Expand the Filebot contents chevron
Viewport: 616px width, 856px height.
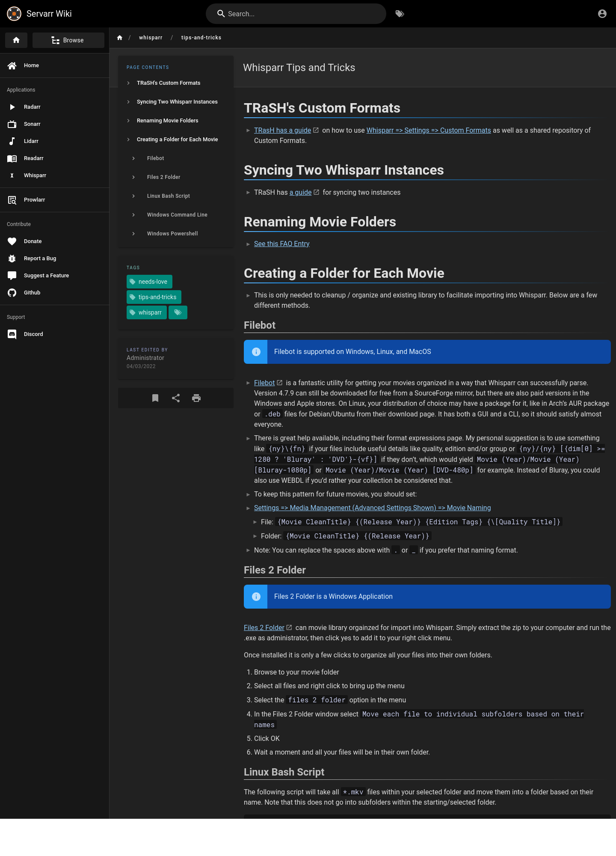[133, 158]
